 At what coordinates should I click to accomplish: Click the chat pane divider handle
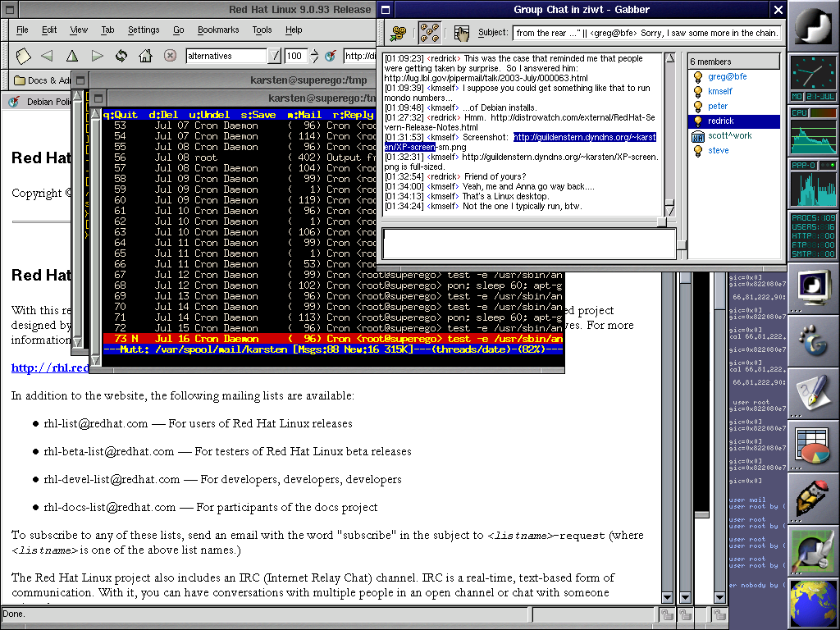click(662, 221)
